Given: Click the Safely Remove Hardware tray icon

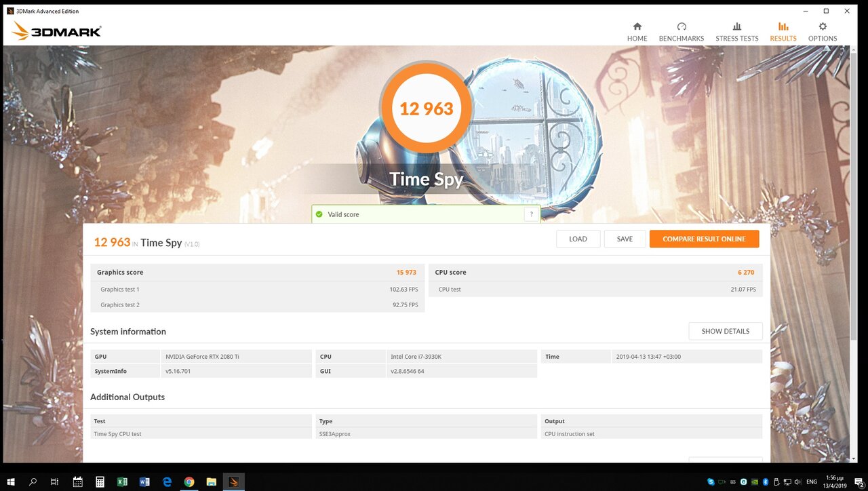Looking at the screenshot, I should (x=777, y=482).
